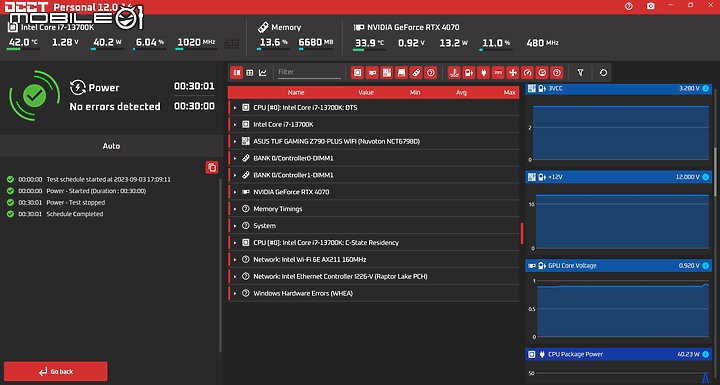Click the sensor table scrollbar marker
720x385 pixels.
522,233
